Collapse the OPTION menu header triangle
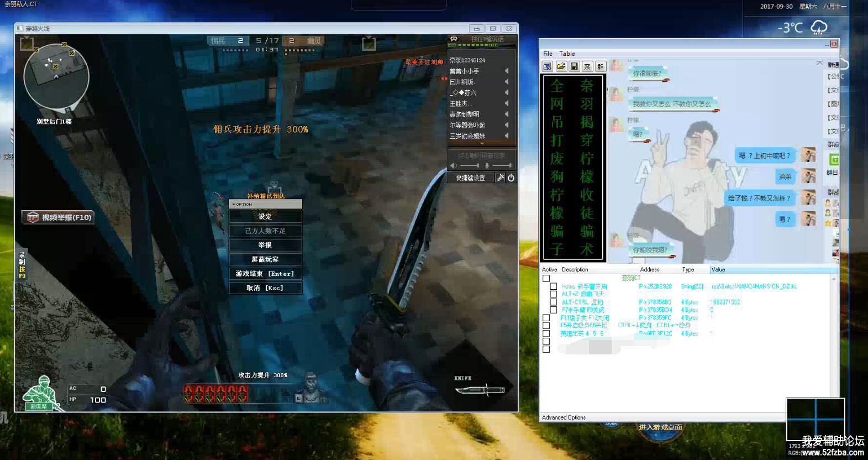The width and height of the screenshot is (868, 460). pyautogui.click(x=234, y=204)
